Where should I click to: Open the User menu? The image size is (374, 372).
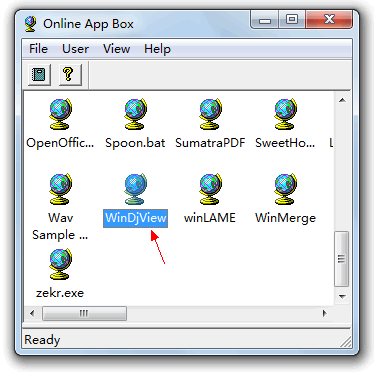click(x=75, y=49)
